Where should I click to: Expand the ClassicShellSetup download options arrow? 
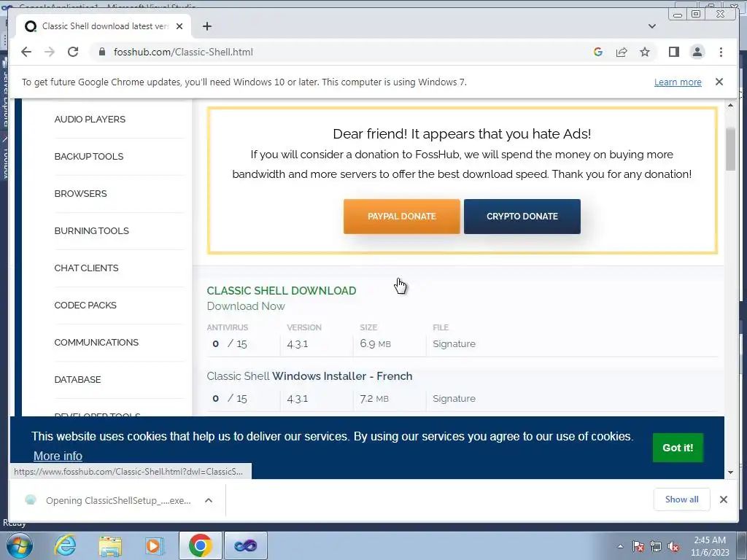point(208,500)
